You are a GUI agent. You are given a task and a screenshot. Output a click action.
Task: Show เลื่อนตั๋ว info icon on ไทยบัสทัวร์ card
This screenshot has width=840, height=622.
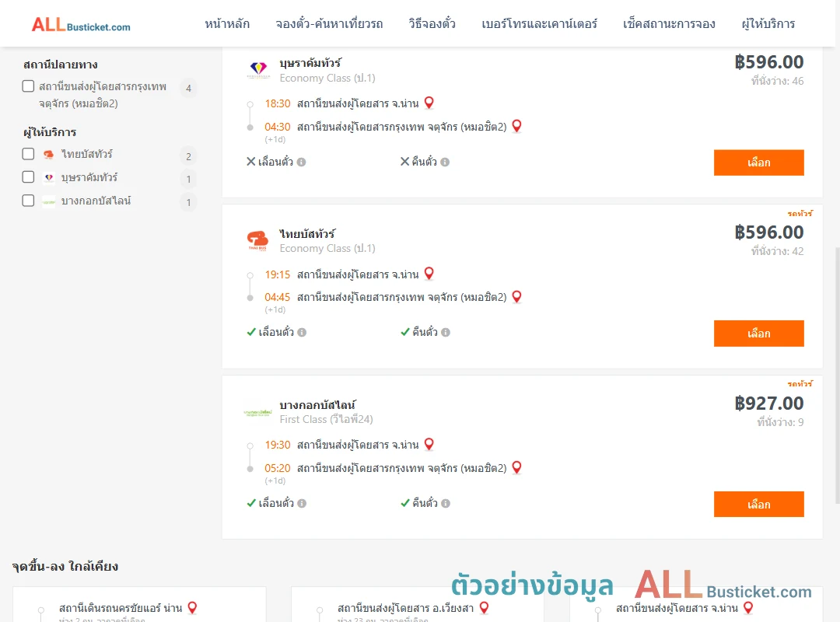click(x=302, y=332)
